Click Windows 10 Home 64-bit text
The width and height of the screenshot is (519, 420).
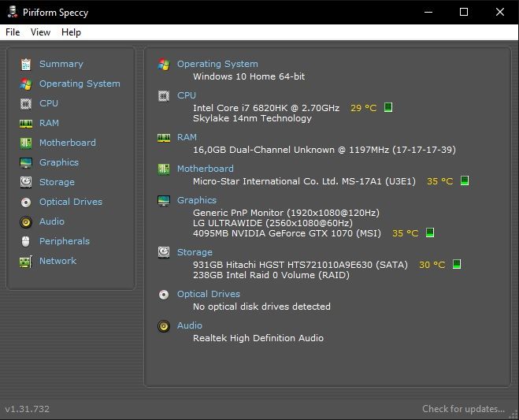pos(249,76)
